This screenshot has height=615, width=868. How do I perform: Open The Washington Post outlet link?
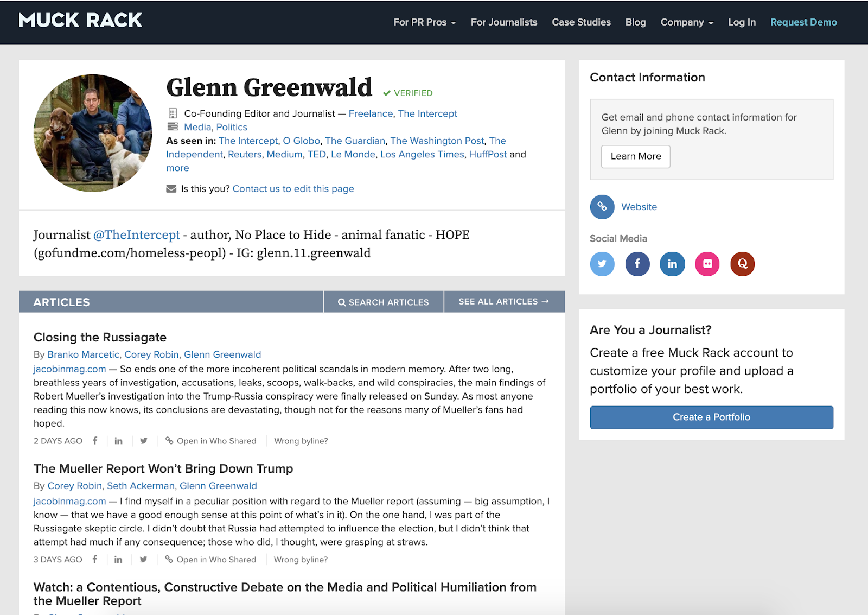click(437, 141)
